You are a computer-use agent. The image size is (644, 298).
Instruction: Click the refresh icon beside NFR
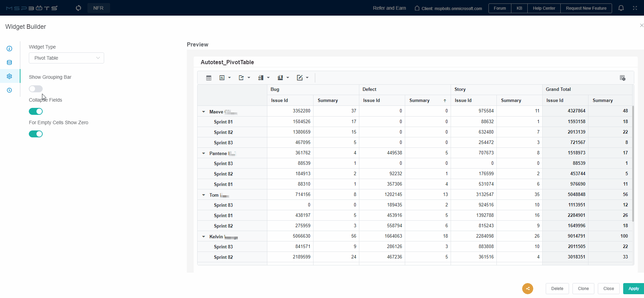(x=78, y=8)
